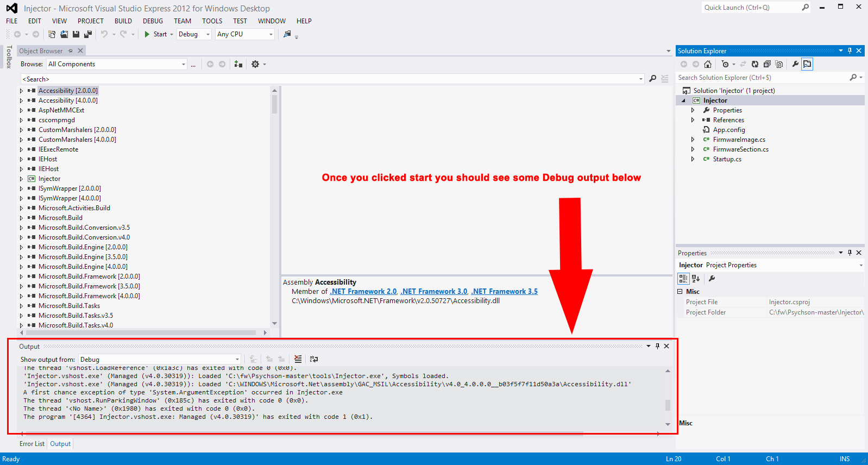The image size is (868, 465).
Task: Open Show output from Debug dropdown
Action: tap(160, 359)
